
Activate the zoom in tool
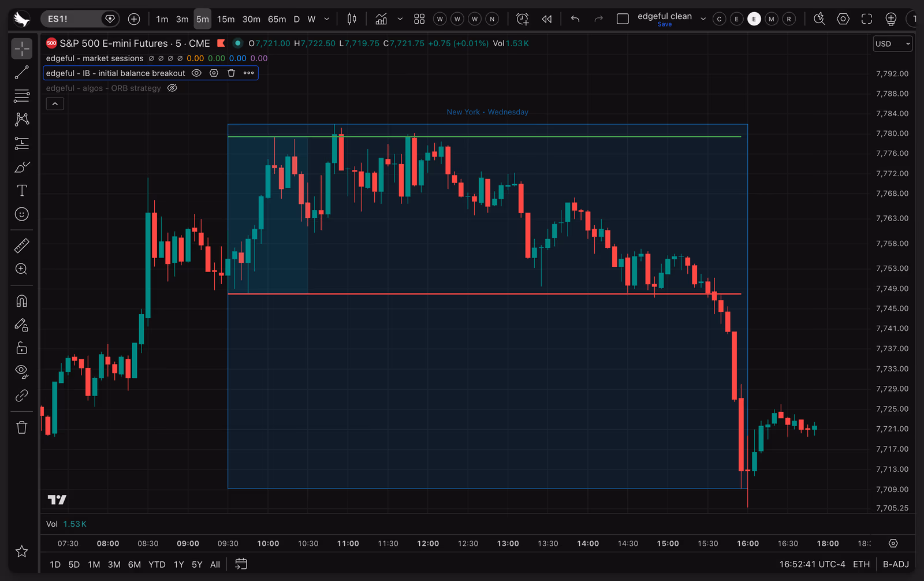coord(22,269)
